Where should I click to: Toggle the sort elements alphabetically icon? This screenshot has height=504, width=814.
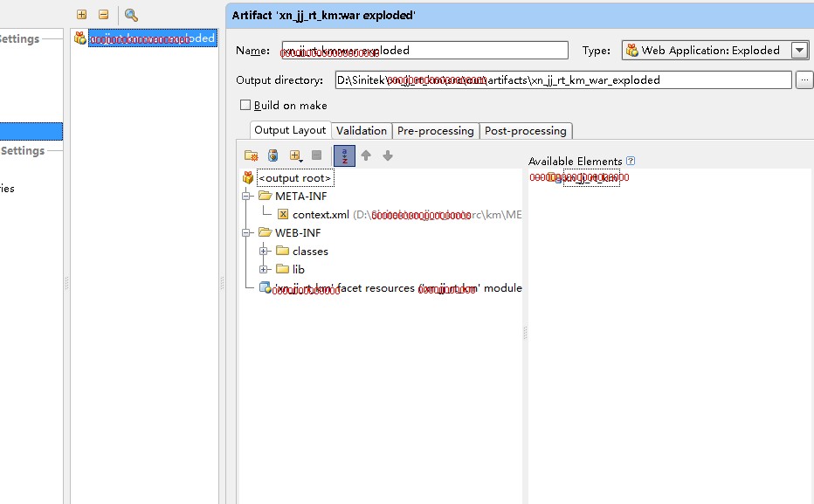344,155
